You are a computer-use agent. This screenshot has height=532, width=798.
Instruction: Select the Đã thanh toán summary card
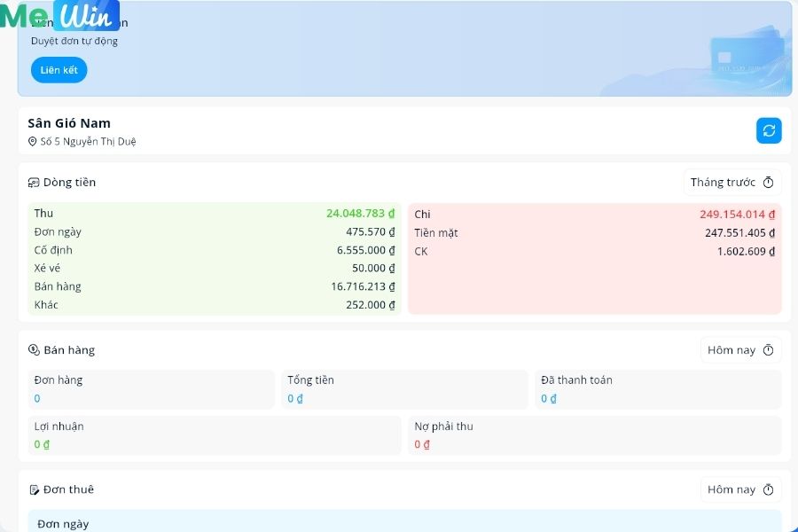pyautogui.click(x=658, y=389)
